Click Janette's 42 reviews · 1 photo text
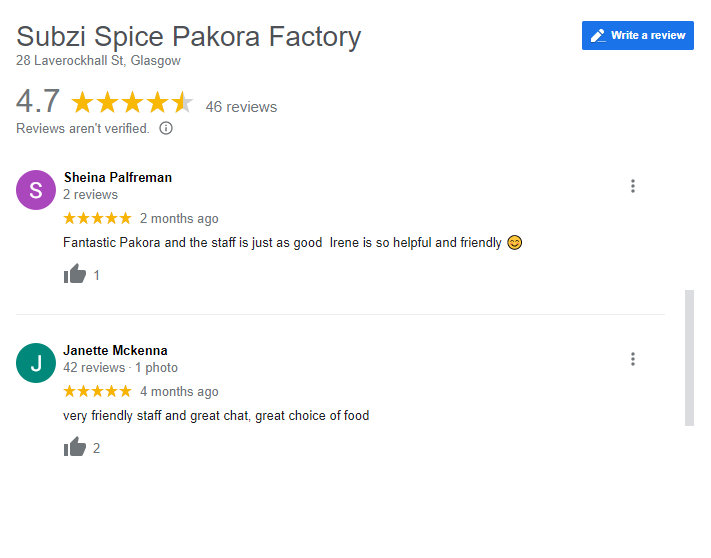Screen dimensions: 711x558 point(120,367)
